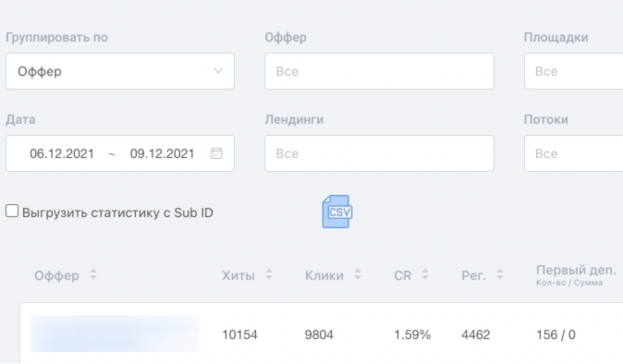Open the Лендинги filter select
This screenshot has width=623, height=364.
(x=380, y=153)
